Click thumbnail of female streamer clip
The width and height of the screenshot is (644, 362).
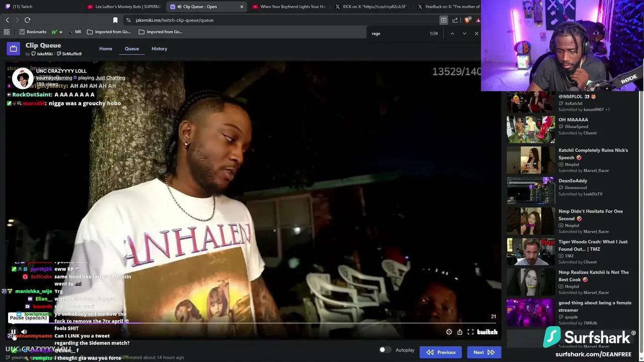click(531, 313)
